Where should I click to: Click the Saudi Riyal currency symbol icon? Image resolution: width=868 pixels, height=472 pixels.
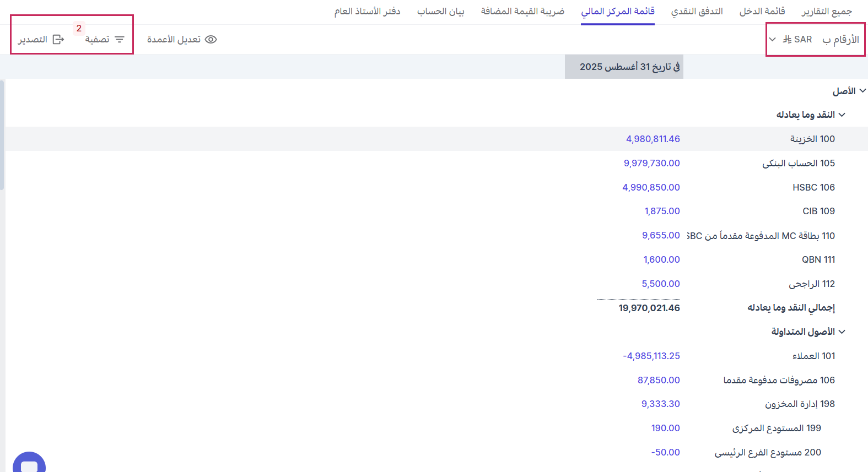coord(787,40)
